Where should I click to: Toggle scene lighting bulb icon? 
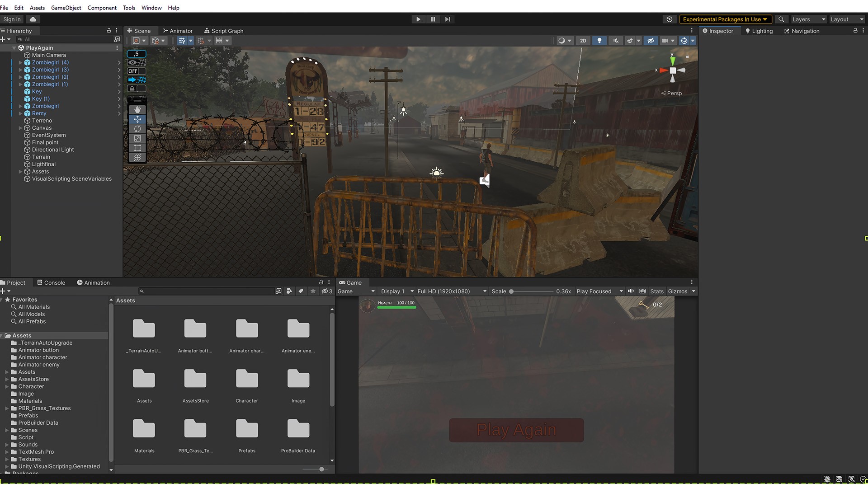pyautogui.click(x=599, y=41)
